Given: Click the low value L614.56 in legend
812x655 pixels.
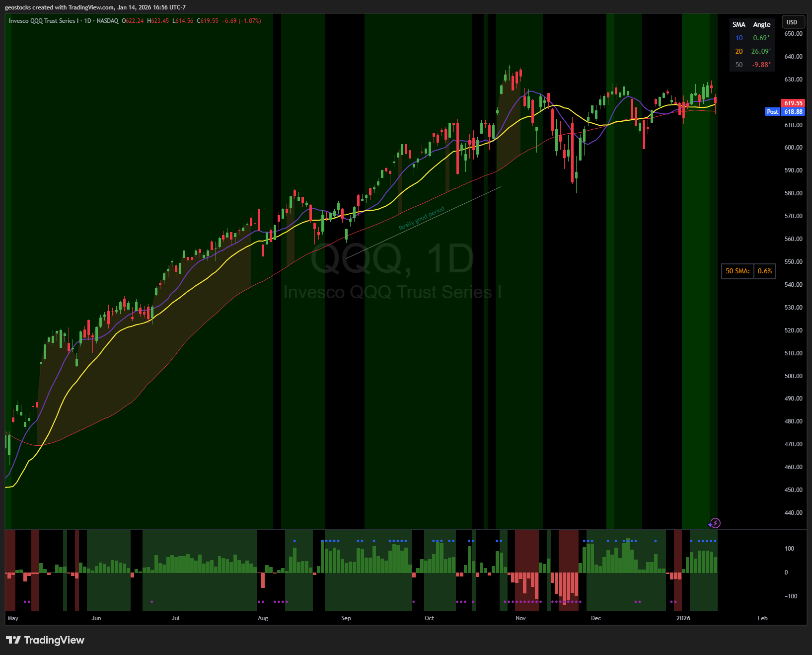Looking at the screenshot, I should pos(183,21).
